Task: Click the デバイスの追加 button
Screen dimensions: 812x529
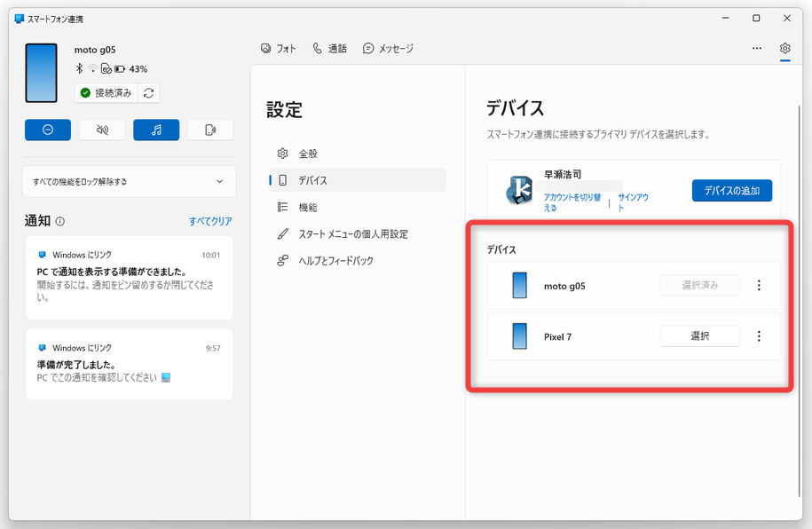Action: [x=732, y=191]
